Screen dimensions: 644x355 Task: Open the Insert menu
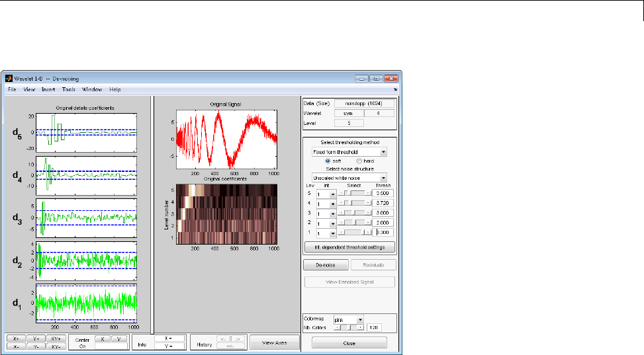point(48,89)
